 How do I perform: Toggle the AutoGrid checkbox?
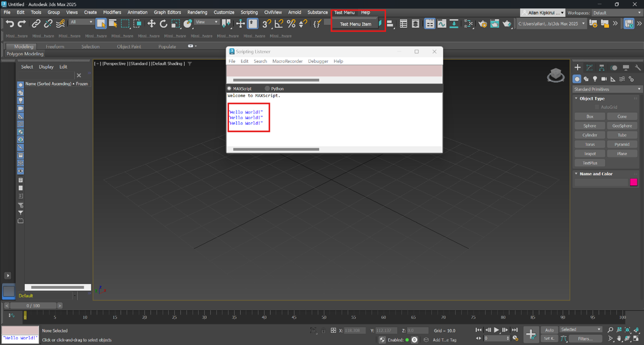(x=597, y=107)
